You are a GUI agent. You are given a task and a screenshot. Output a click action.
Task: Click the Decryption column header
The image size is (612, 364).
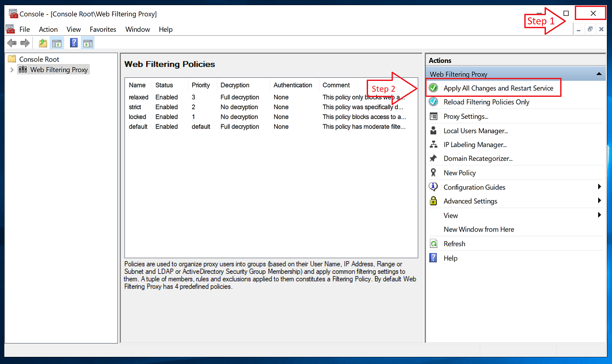click(x=235, y=85)
